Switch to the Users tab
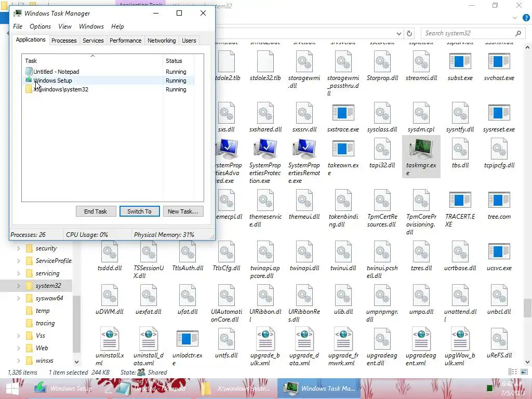Image resolution: width=532 pixels, height=399 pixels. (x=189, y=41)
